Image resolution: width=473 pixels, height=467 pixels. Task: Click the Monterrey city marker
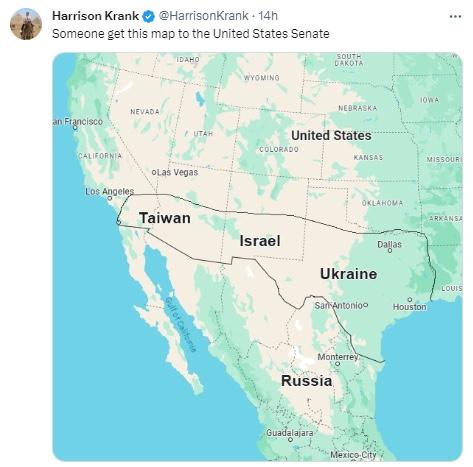click(x=337, y=364)
